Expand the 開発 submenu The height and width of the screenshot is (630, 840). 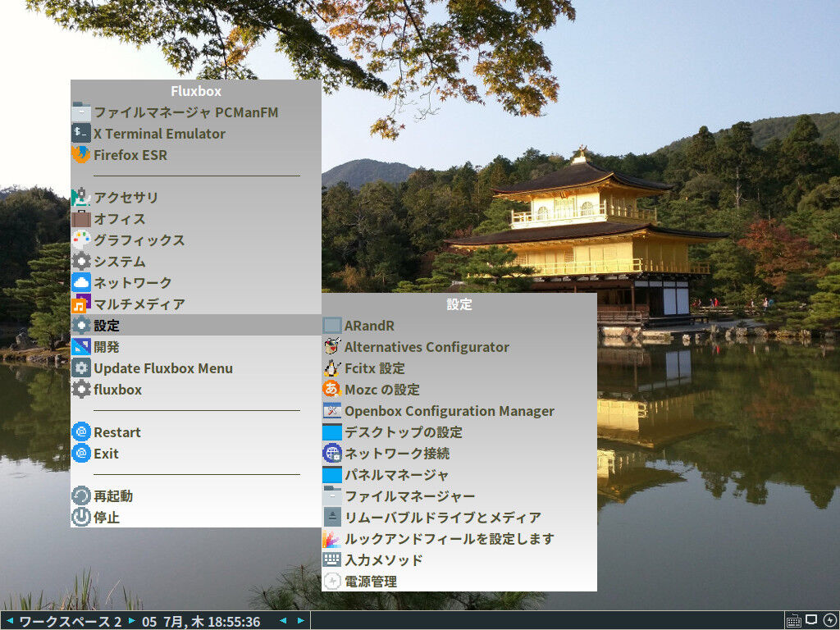(x=196, y=347)
